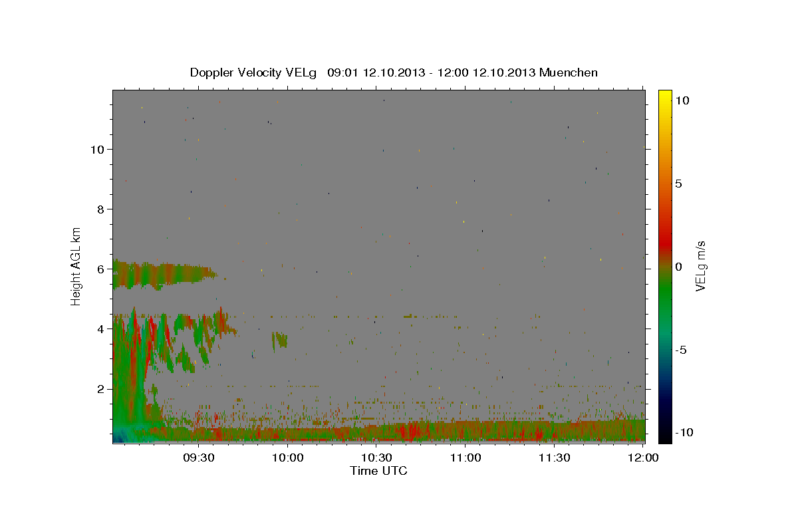798x532 pixels.
Task: Click the 'VELg m/s' colorbar label
Action: click(x=700, y=266)
